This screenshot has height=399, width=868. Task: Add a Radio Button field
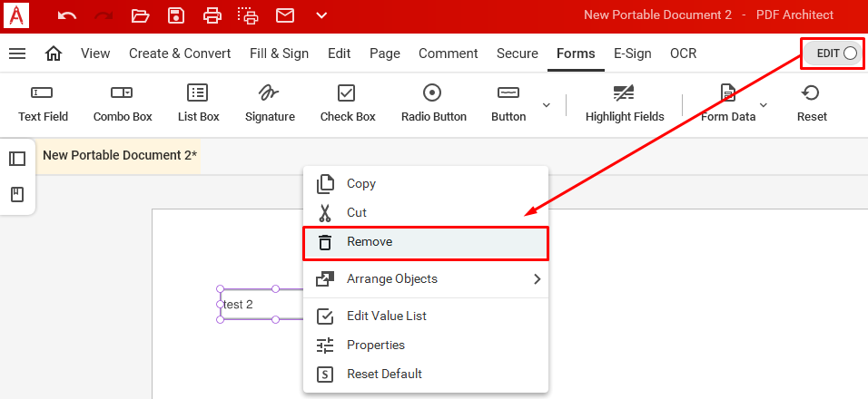(x=433, y=103)
